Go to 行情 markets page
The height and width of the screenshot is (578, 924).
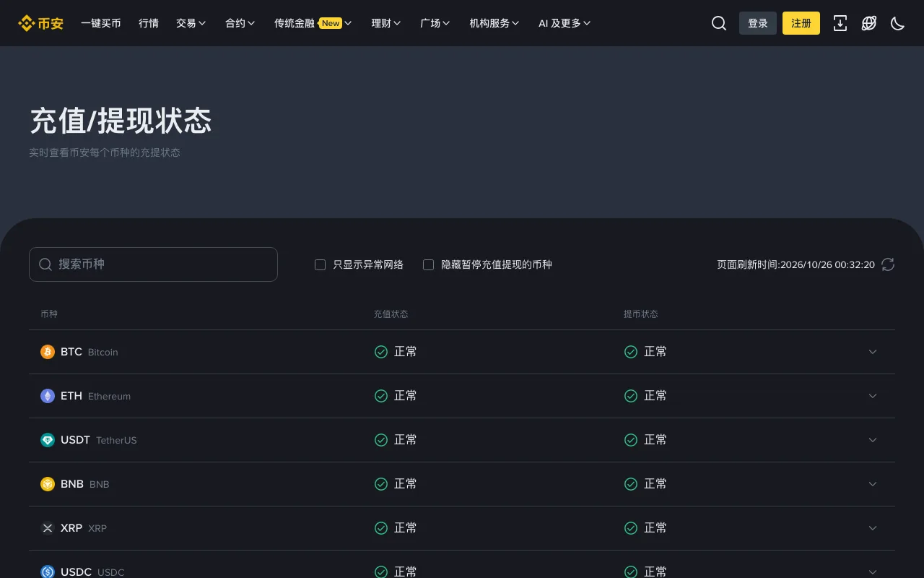149,23
